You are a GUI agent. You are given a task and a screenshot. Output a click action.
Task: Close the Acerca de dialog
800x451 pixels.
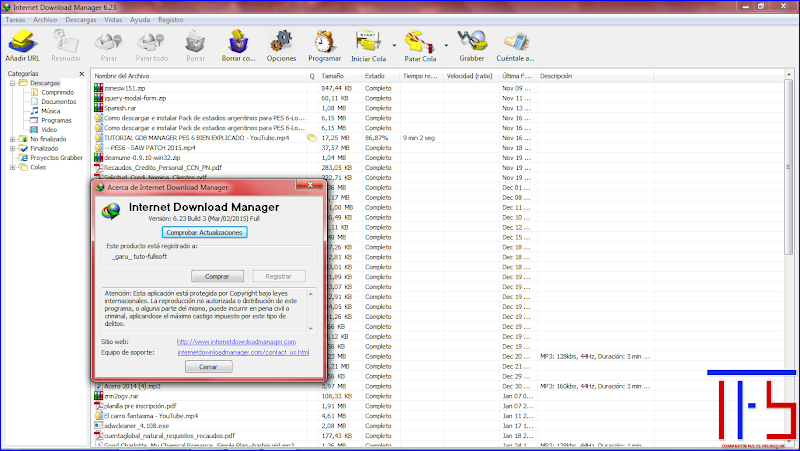click(x=310, y=185)
